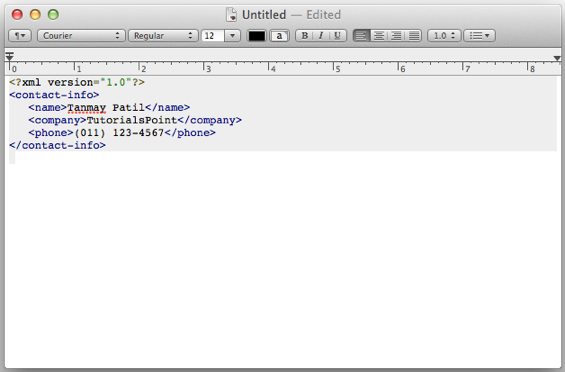Toggle Underline text formatting
The height and width of the screenshot is (372, 565).
coord(338,36)
